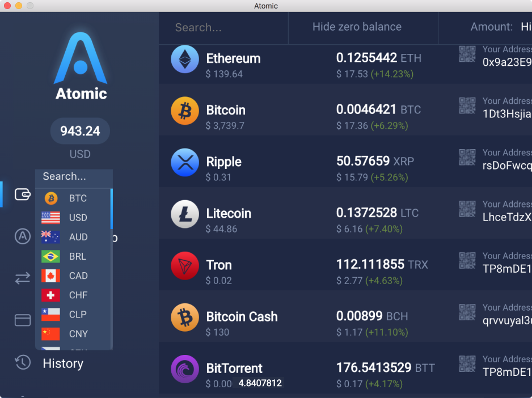Viewport: 532px width, 398px height.
Task: Click the Ripple address rsDoFwcq
Action: point(507,166)
